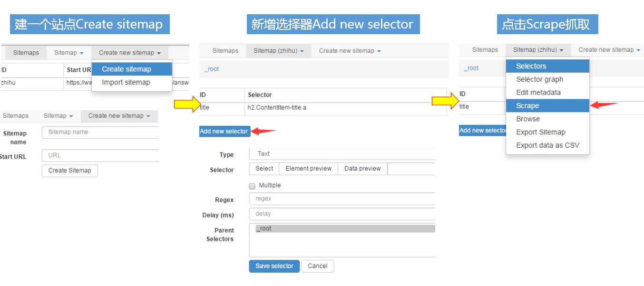644x286 pixels.
Task: Expand Create new sitemap dropdown in middle panel
Action: click(350, 51)
